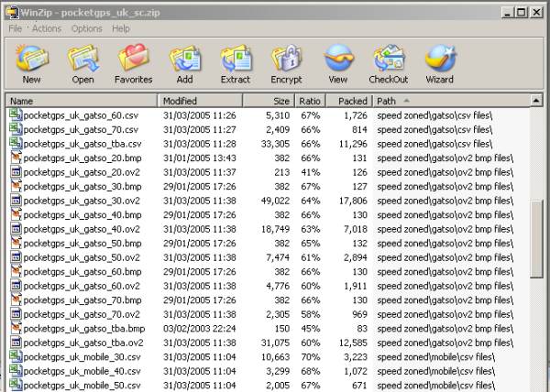This screenshot has width=550, height=392.
Task: Select the pocketgps_uk_gatso_tba.csv file icon
Action: tap(16, 144)
